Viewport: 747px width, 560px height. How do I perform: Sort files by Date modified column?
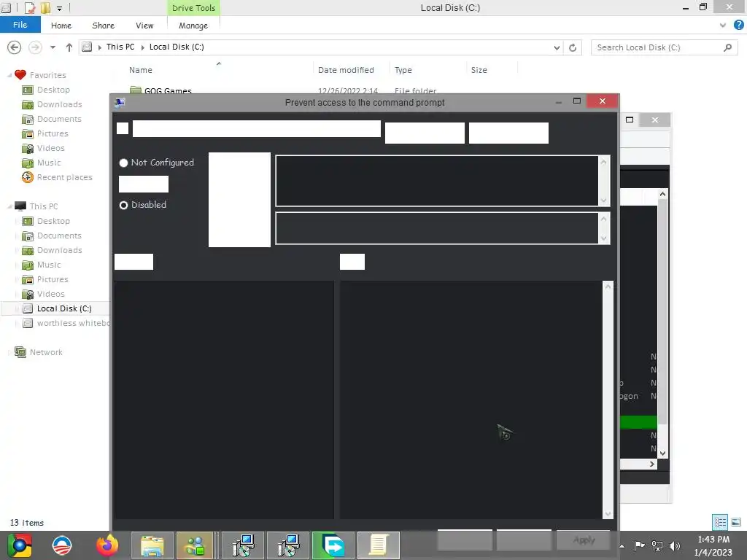[346, 70]
